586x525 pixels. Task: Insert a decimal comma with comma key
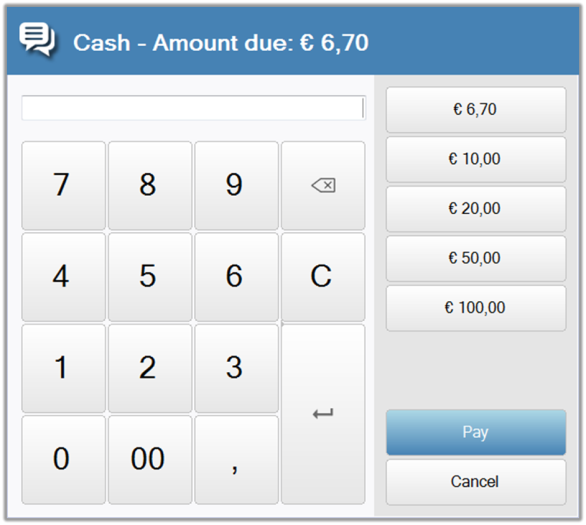pos(237,460)
